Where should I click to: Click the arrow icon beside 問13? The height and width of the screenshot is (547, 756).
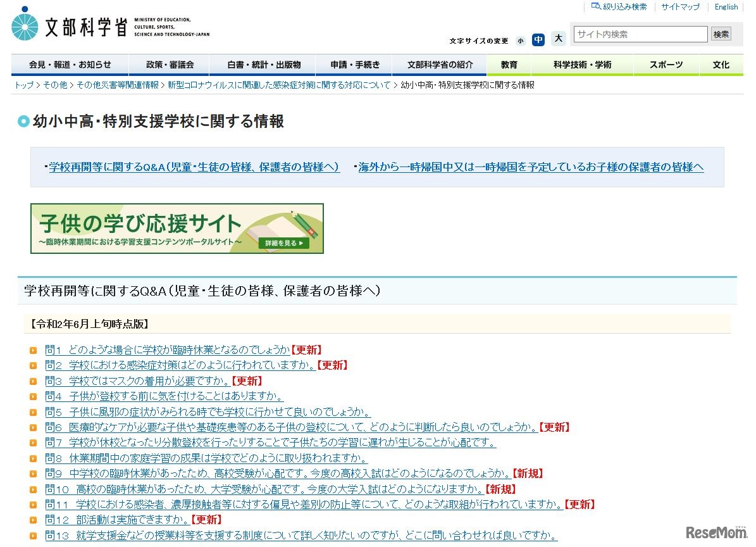tap(34, 535)
